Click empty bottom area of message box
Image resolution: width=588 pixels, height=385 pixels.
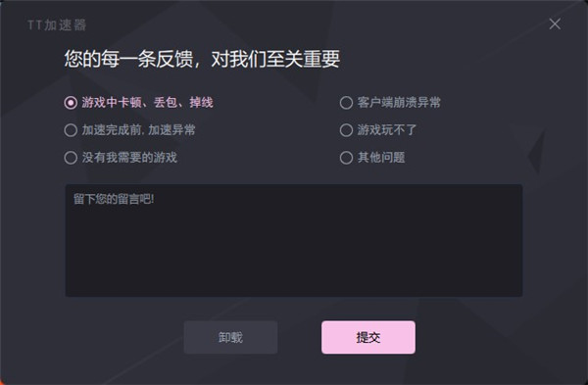pos(294,270)
